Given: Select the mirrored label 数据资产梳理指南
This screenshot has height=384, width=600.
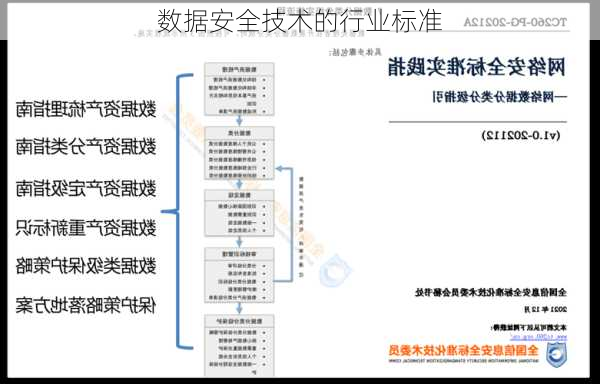Looking at the screenshot, I should pos(86,109).
